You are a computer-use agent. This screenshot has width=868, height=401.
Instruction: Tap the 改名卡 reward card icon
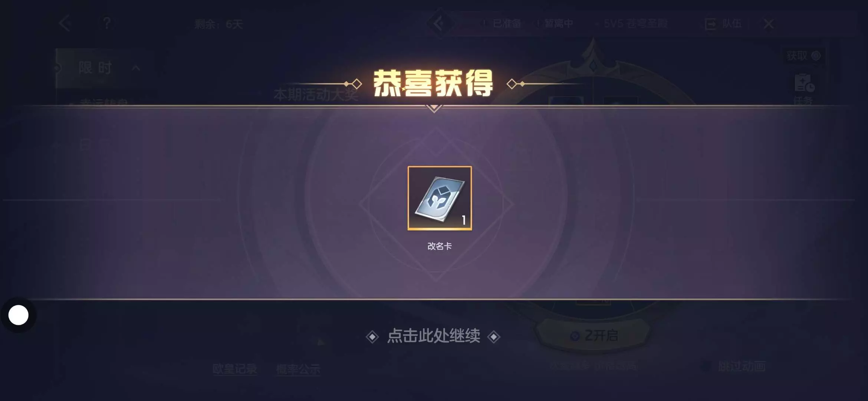pos(440,198)
